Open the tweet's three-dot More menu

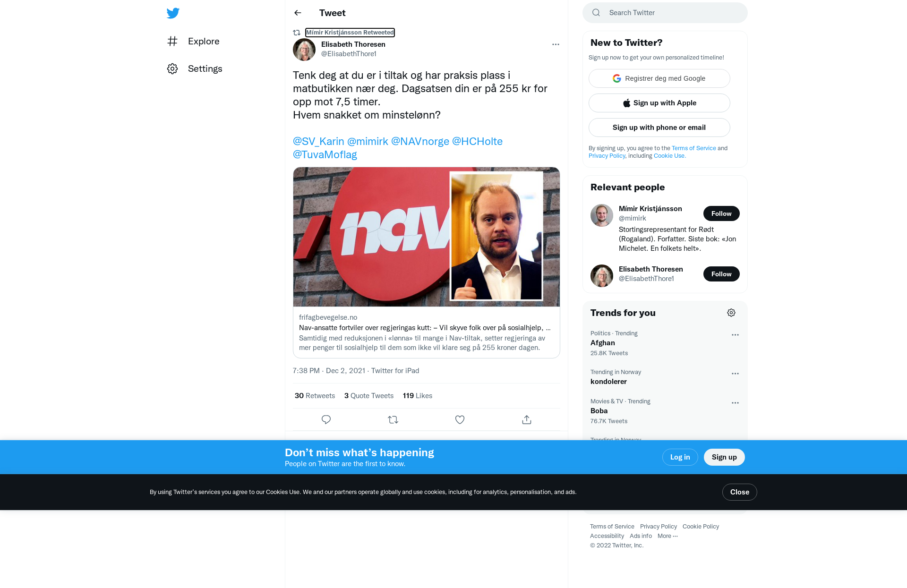[x=556, y=44]
